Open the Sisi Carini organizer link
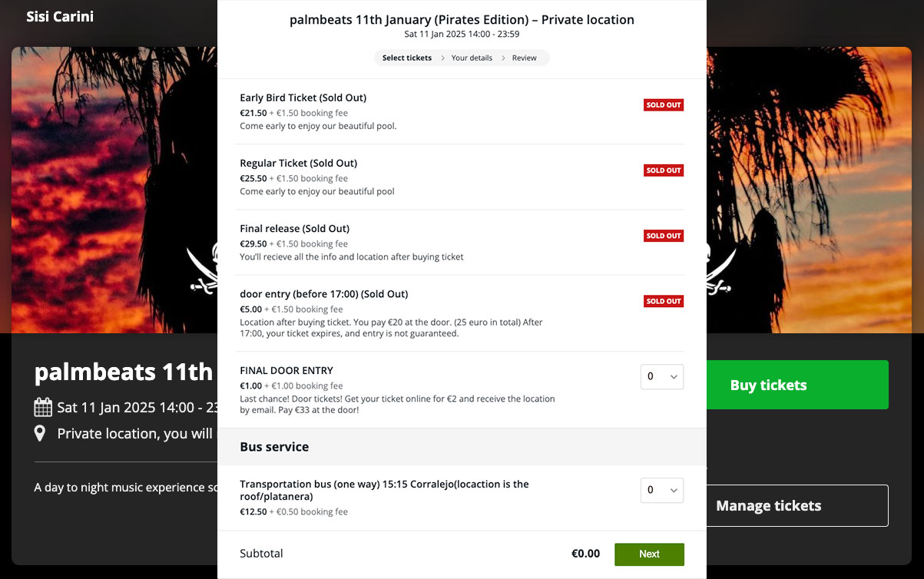The height and width of the screenshot is (579, 924). [60, 16]
